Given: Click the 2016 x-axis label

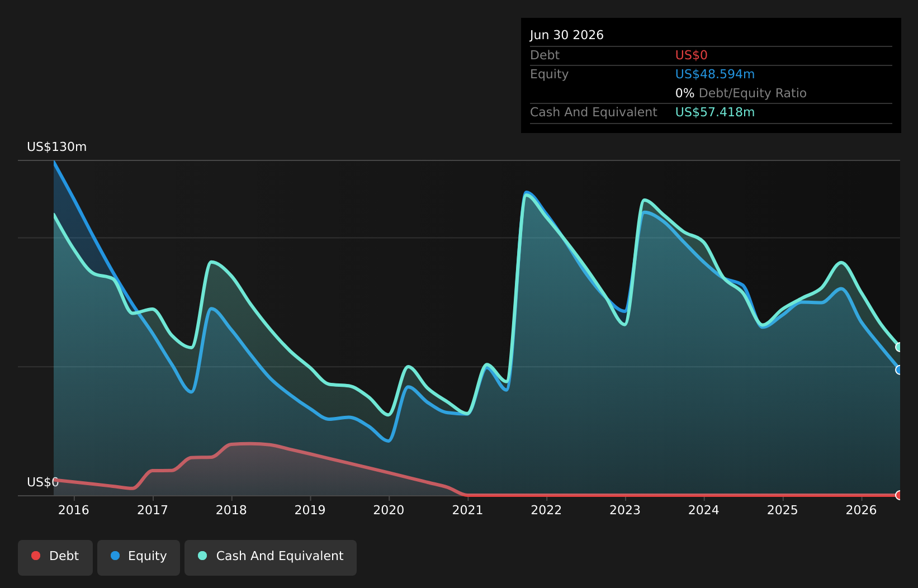Looking at the screenshot, I should click(x=74, y=510).
